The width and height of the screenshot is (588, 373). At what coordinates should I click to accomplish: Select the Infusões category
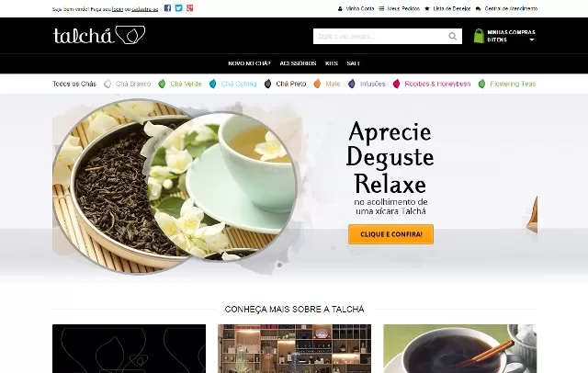tap(372, 84)
